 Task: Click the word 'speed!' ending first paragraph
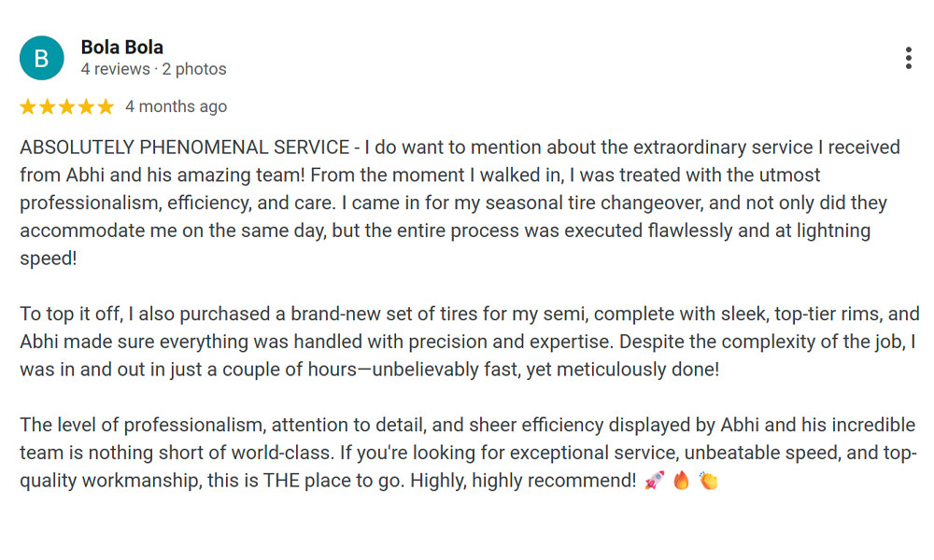click(49, 259)
